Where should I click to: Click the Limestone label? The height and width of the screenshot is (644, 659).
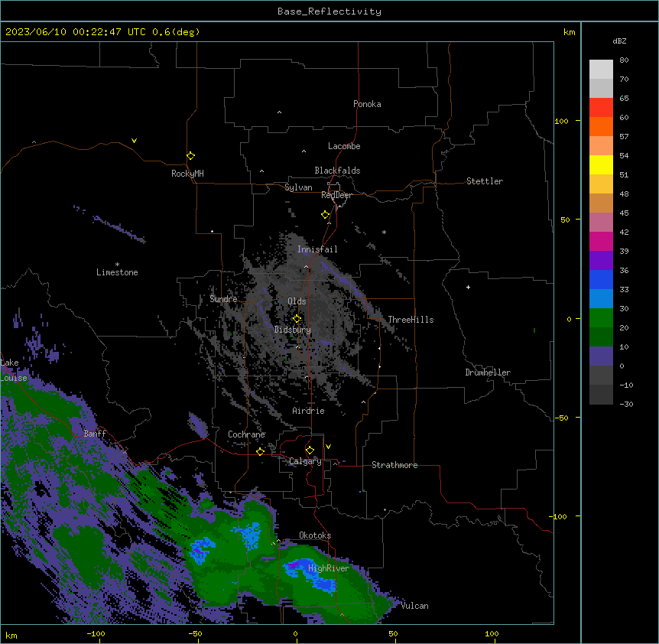click(x=117, y=272)
